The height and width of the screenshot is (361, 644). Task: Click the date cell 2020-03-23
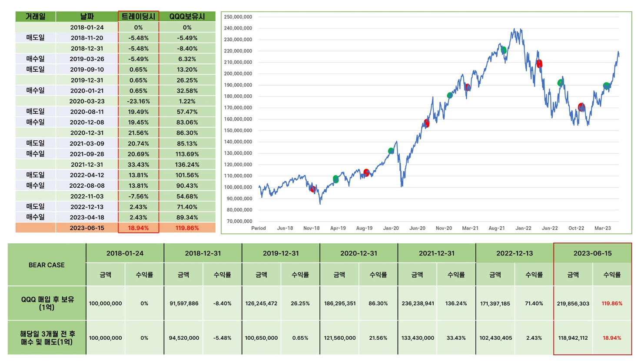click(87, 101)
